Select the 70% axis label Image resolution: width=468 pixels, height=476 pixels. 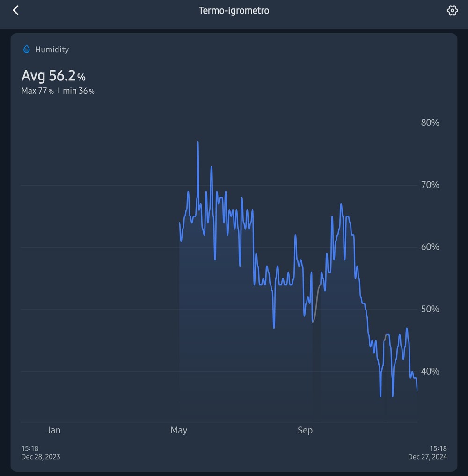pos(430,185)
